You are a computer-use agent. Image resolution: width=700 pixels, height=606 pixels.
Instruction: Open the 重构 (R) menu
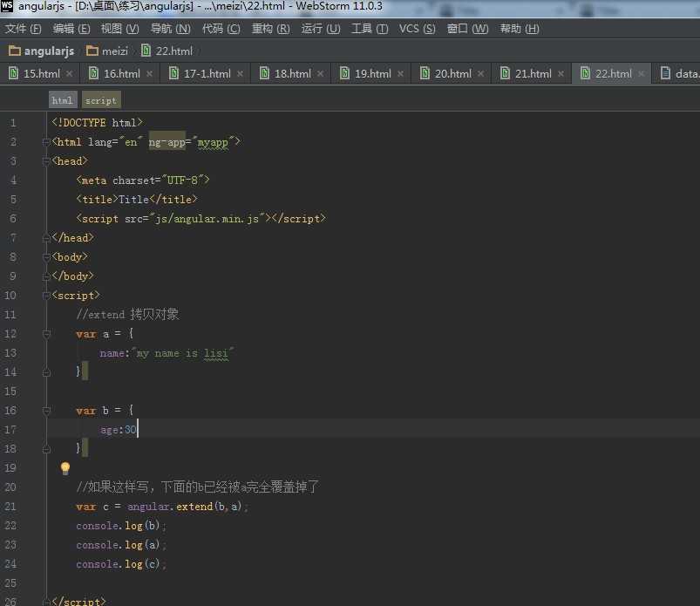click(270, 29)
